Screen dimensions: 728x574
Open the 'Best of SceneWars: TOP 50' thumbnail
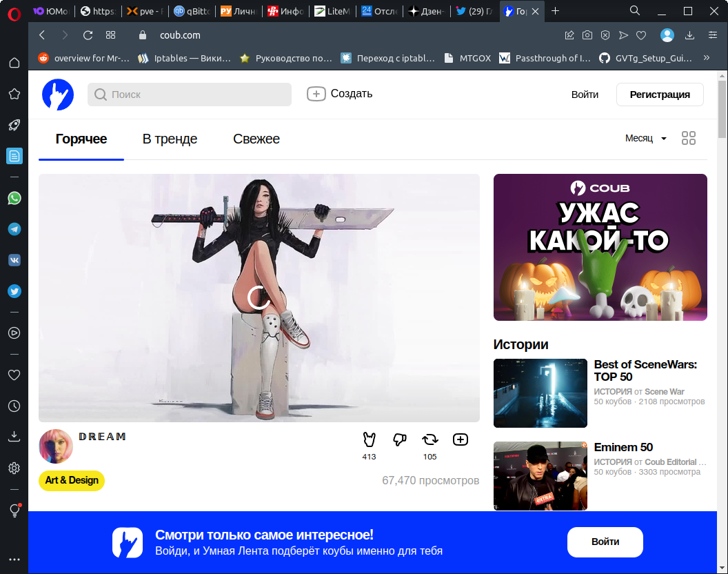pyautogui.click(x=540, y=393)
